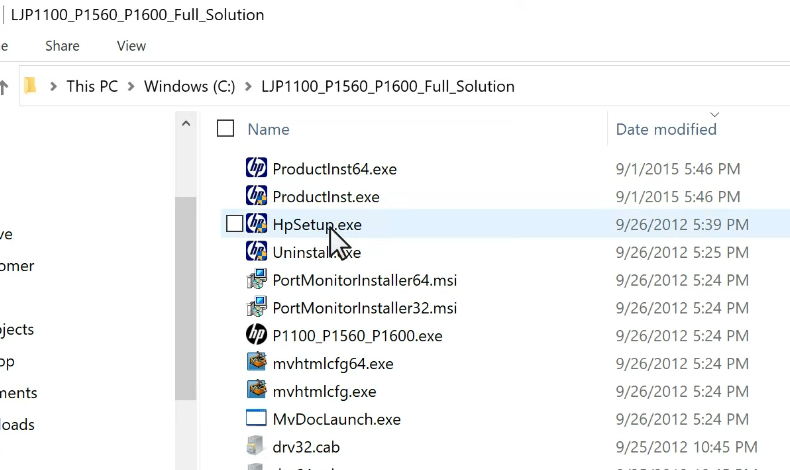Click the mvhtmlcfg.exe file icon
The height and width of the screenshot is (470, 790).
[x=256, y=390]
